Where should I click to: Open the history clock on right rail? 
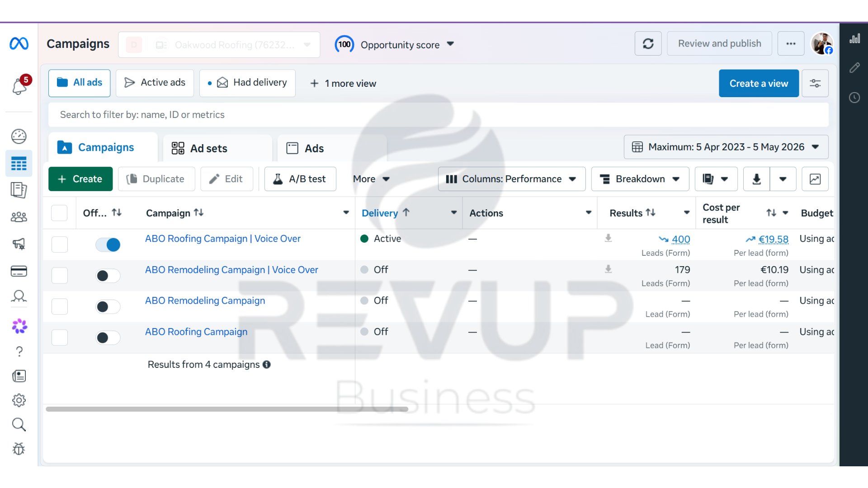coord(854,98)
